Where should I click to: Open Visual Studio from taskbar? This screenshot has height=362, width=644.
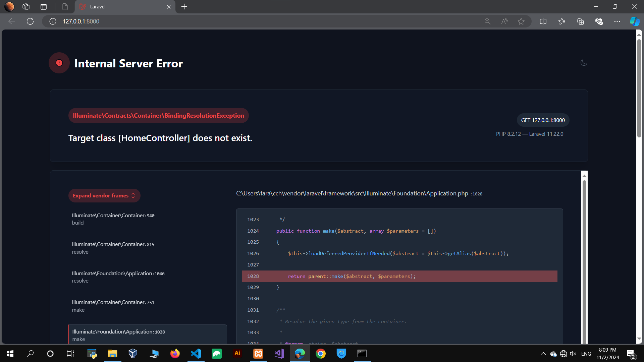tap(279, 353)
